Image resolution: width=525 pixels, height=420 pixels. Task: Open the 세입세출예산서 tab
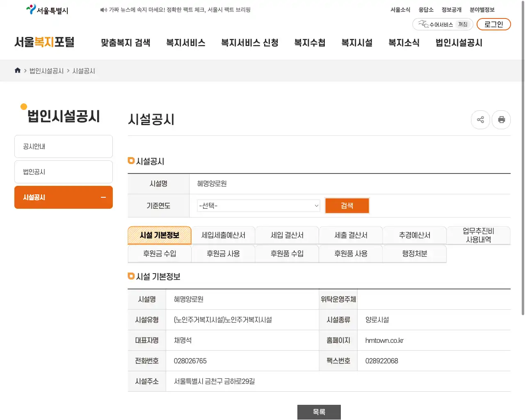point(224,235)
